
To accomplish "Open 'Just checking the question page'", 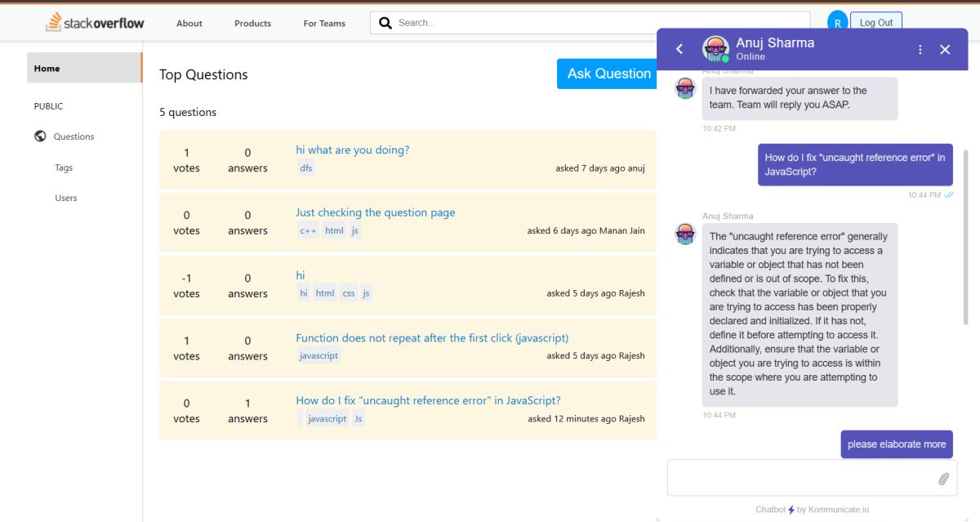I will pos(376,212).
